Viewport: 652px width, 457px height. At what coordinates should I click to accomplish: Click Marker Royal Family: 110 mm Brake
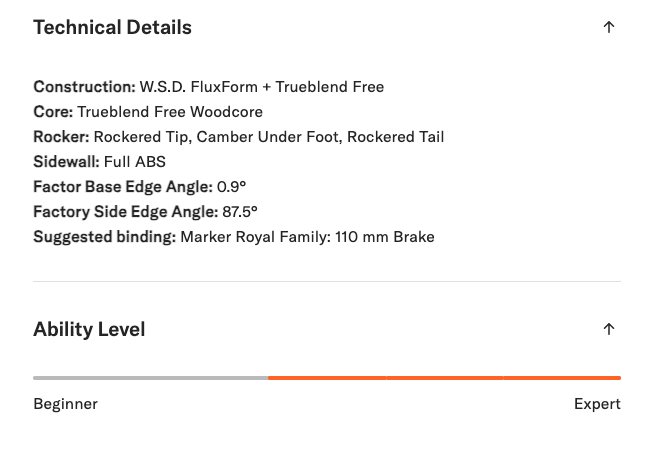pyautogui.click(x=307, y=237)
